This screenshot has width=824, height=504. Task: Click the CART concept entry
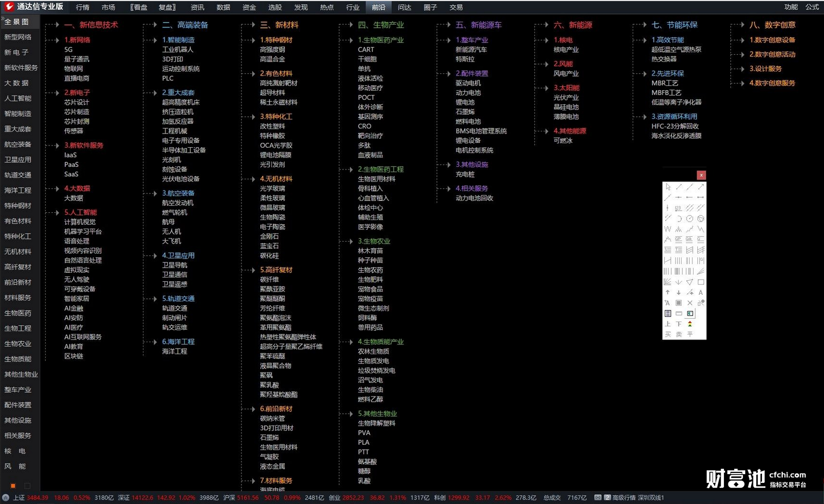click(x=366, y=49)
